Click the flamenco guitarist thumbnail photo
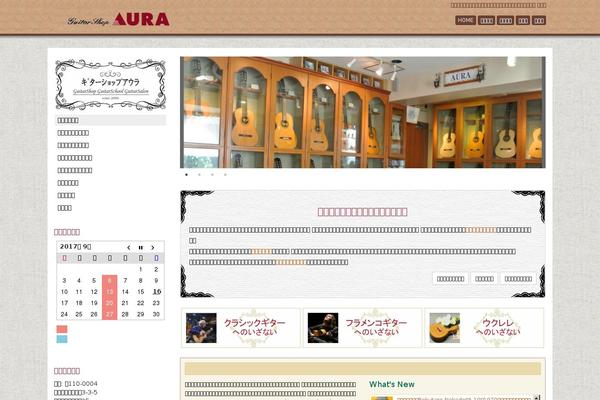Image resolution: width=600 pixels, height=400 pixels. (323, 328)
